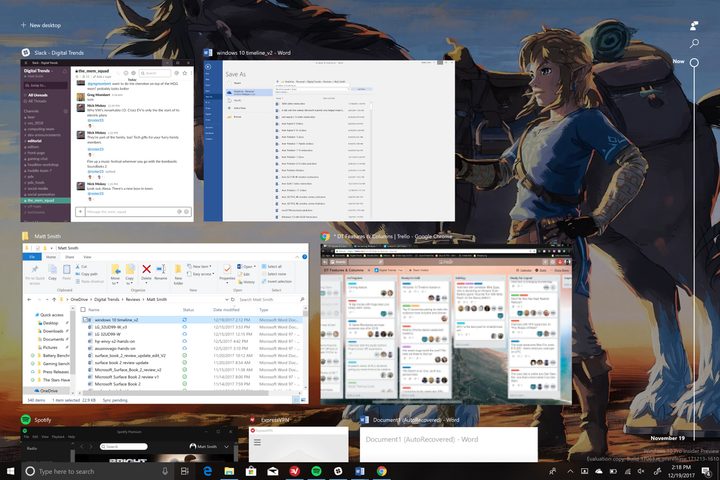This screenshot has height=480, width=720.
Task: Click the Cortana circle icon in search box
Action: (x=30, y=471)
